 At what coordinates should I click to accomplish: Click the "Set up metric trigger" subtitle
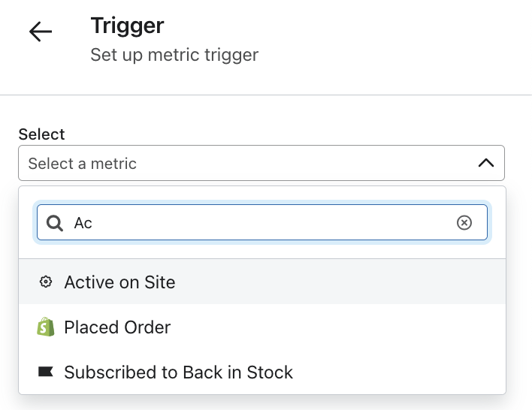(174, 55)
